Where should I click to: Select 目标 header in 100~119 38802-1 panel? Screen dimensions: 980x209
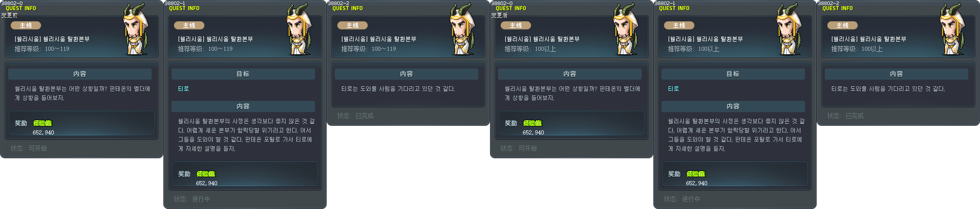[x=243, y=74]
